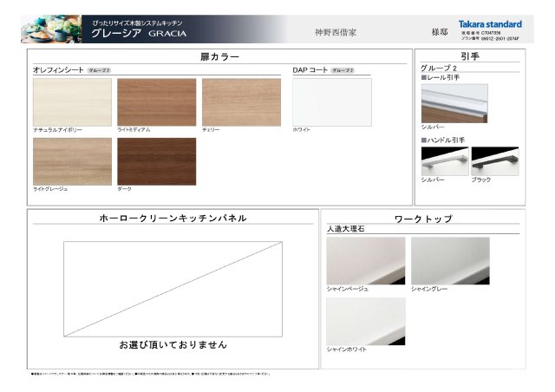
Task: Click the グループ2 badge beside DAP コート
Action: 343,70
